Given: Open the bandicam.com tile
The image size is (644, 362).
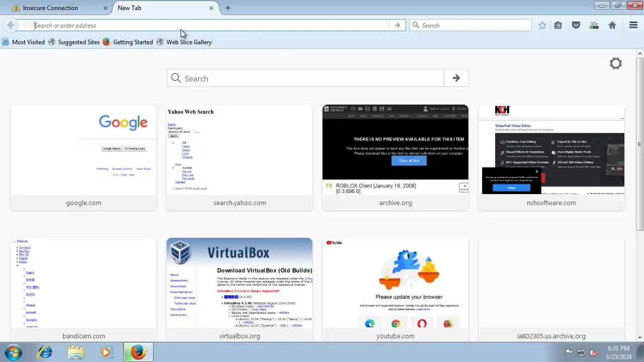Looking at the screenshot, I should click(84, 290).
